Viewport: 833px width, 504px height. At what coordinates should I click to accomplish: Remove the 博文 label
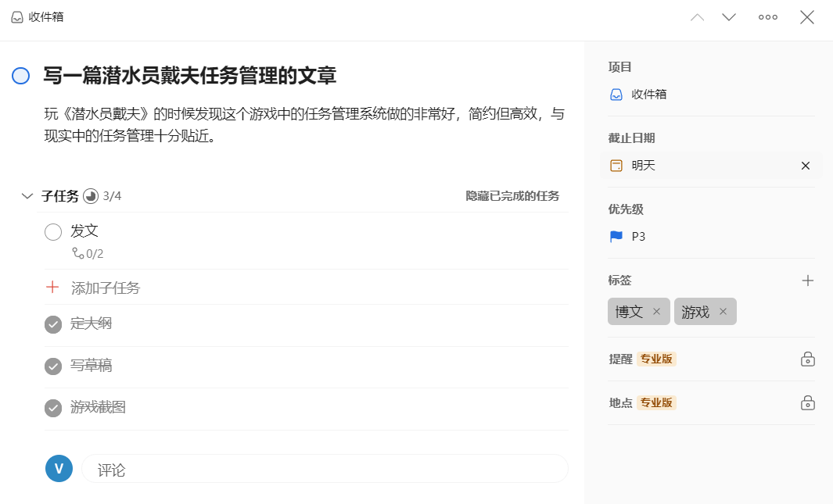(x=657, y=312)
